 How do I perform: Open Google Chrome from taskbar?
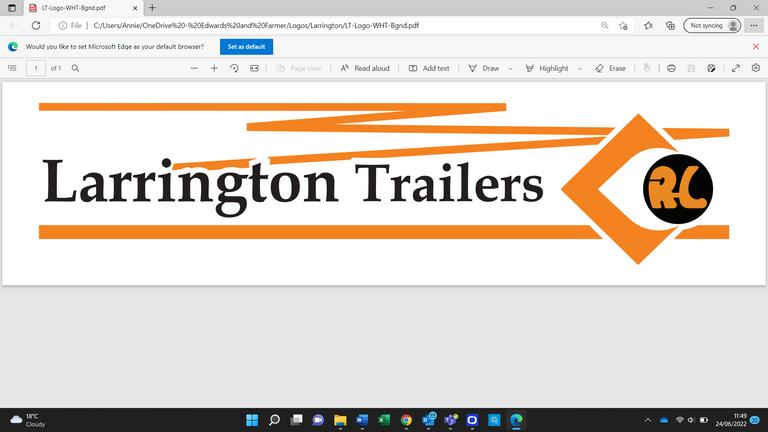[406, 420]
